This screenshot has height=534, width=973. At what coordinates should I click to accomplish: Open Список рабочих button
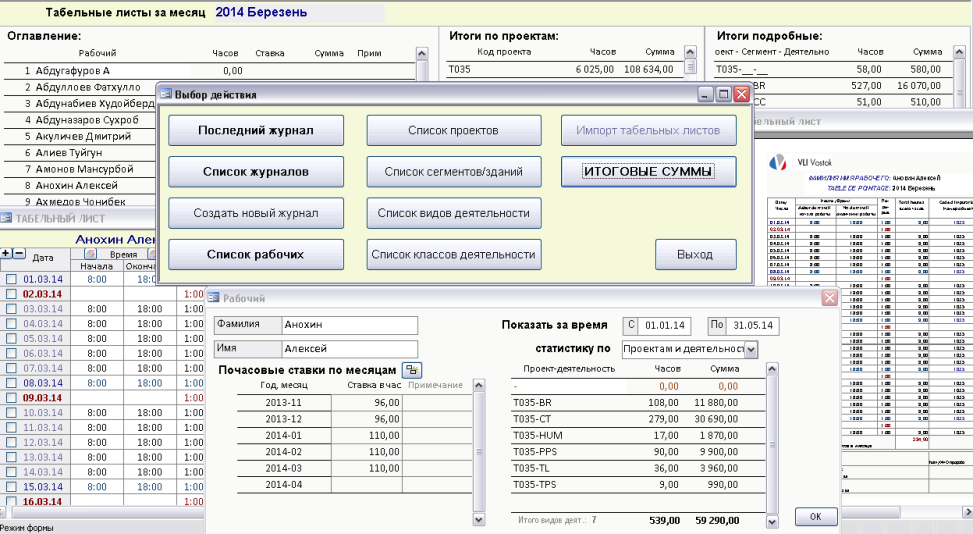click(256, 254)
